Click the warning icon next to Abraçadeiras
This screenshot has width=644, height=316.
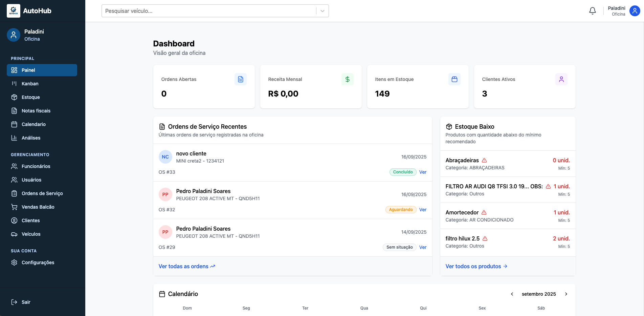(485, 160)
